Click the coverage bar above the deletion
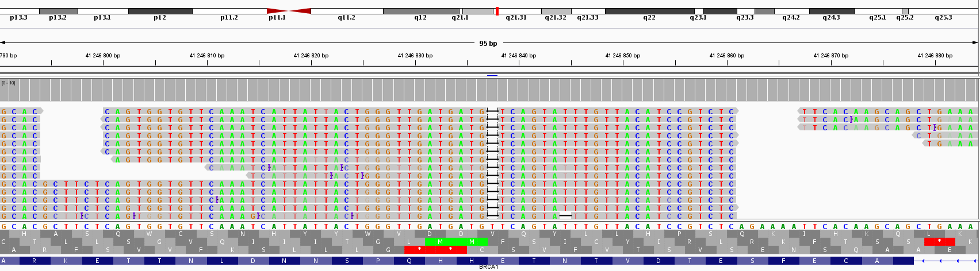 [x=493, y=90]
